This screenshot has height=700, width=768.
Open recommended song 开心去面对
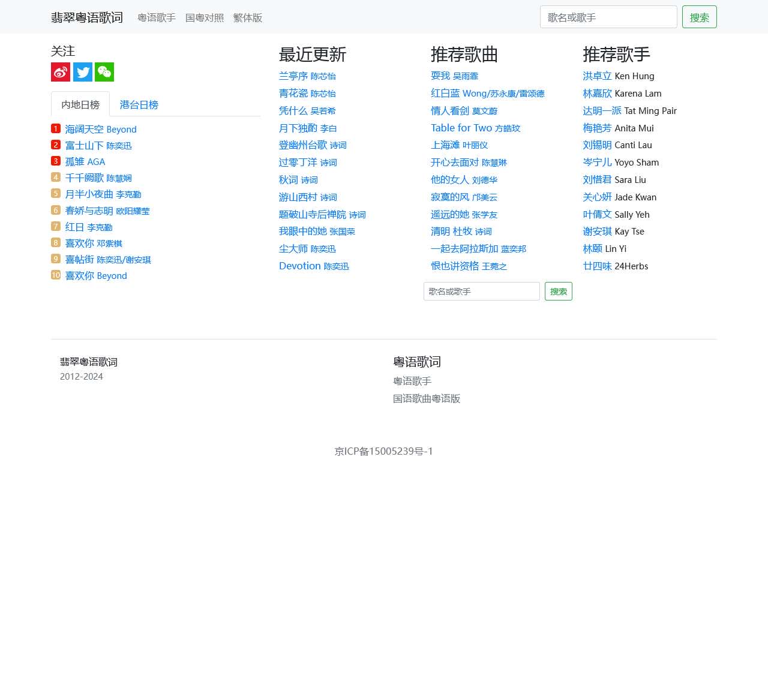click(469, 162)
